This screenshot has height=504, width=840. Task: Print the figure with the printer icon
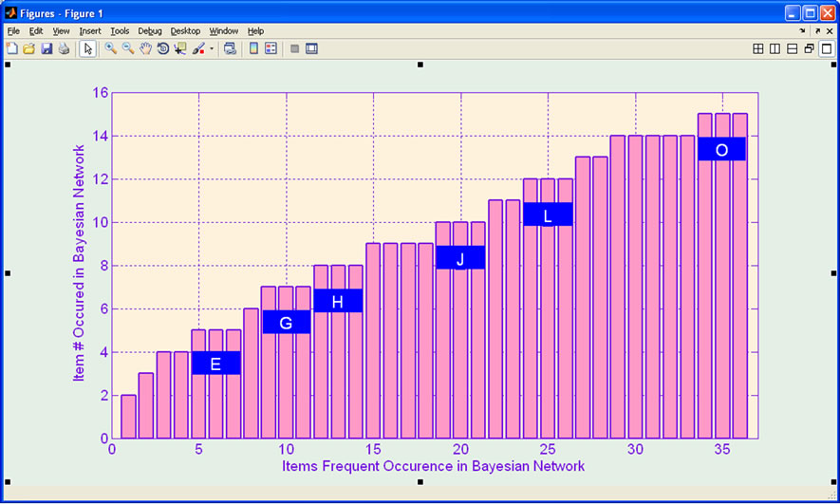click(65, 48)
